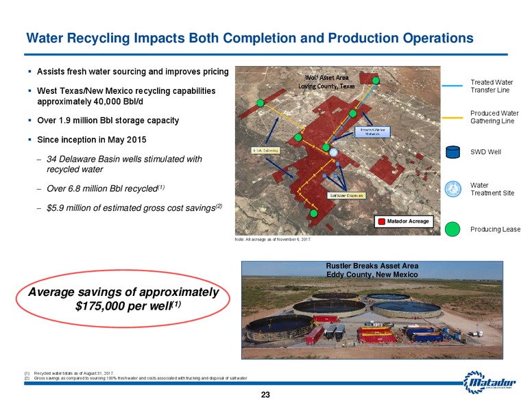The height and width of the screenshot is (411, 532).
Task: Click the green marker on the diagonal acreage strip
Action: point(261,103)
